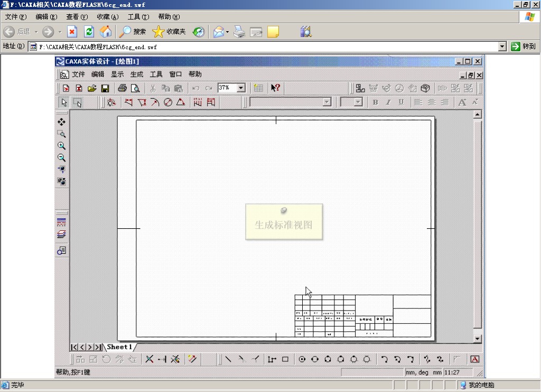Click the browser refresh icon

click(x=89, y=32)
